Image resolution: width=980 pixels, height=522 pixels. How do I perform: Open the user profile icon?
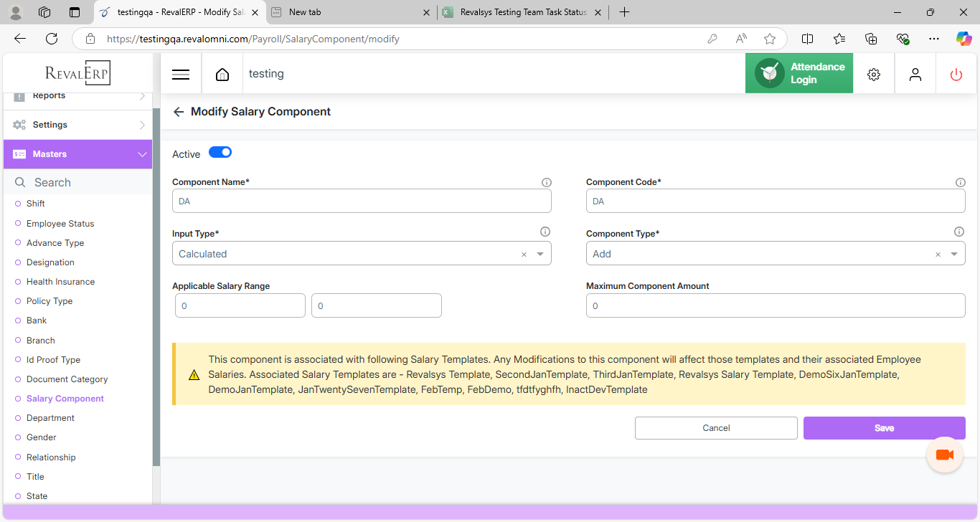click(915, 75)
